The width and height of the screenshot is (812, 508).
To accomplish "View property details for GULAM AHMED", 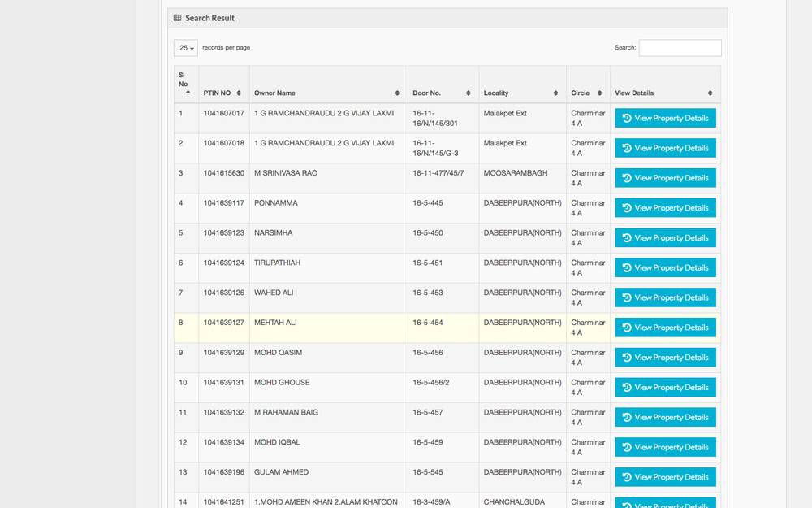I will (x=665, y=477).
